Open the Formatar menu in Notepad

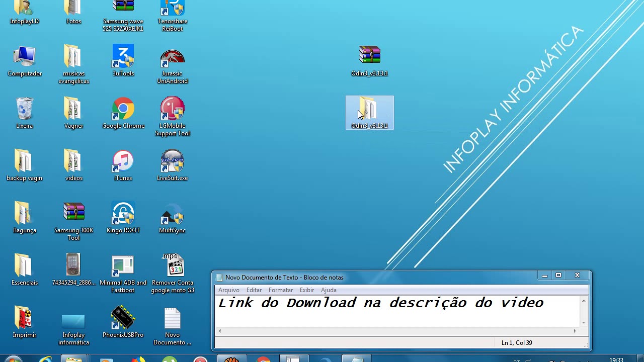point(281,290)
